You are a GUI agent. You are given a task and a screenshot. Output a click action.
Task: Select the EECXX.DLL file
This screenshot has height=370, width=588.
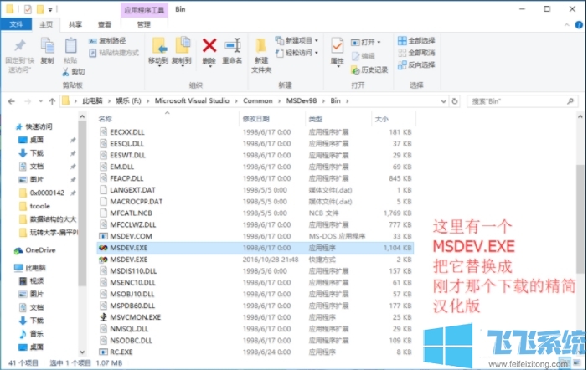[255, 132]
